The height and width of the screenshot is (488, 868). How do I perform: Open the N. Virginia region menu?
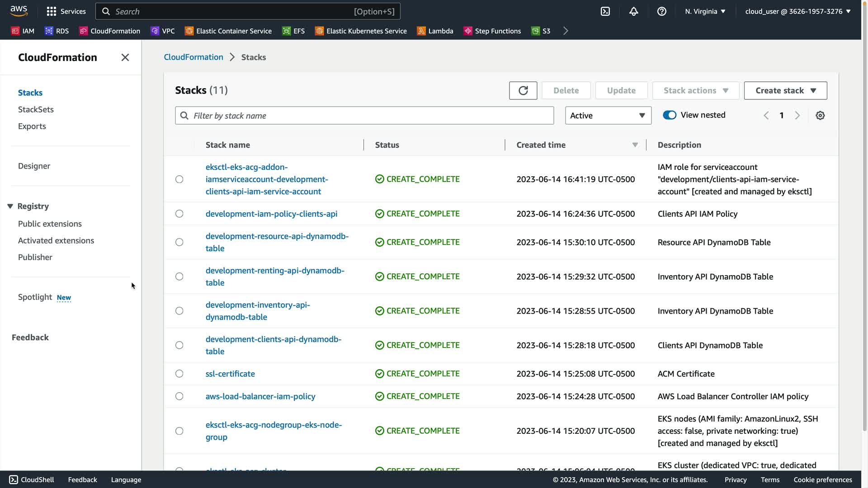[705, 11]
